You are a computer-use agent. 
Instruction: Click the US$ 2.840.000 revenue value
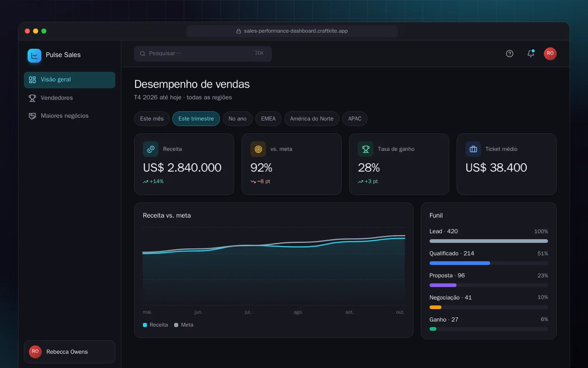click(x=182, y=167)
